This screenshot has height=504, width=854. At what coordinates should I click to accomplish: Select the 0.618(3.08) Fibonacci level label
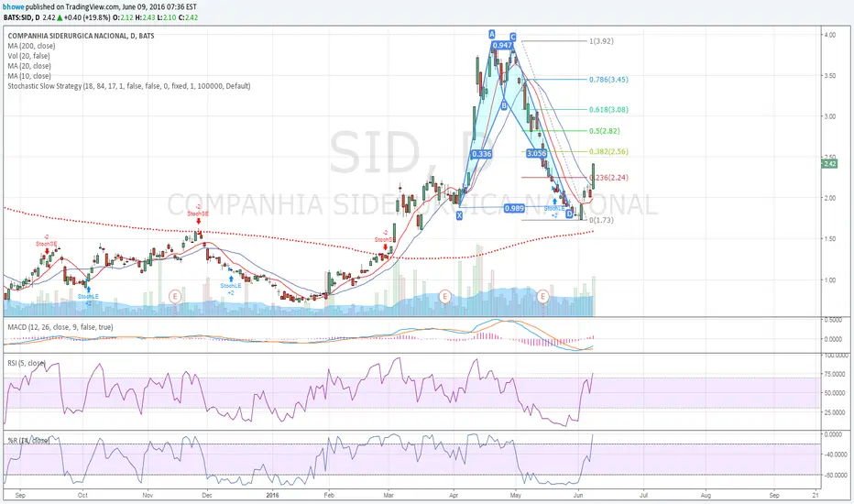pyautogui.click(x=608, y=110)
